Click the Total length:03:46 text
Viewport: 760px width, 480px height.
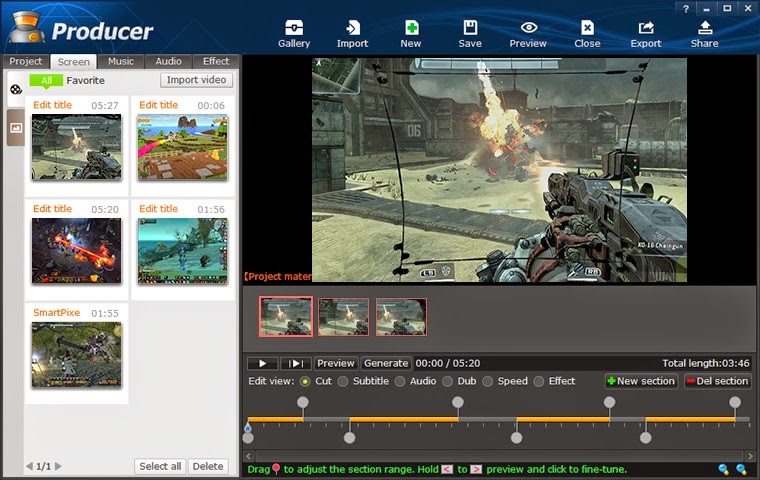706,363
